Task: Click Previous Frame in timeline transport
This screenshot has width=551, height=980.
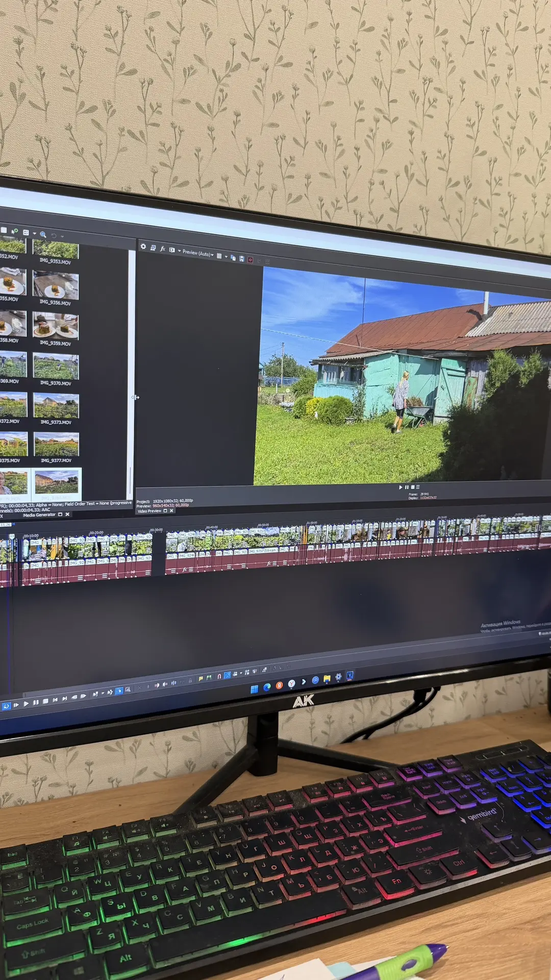Action: pos(74,697)
